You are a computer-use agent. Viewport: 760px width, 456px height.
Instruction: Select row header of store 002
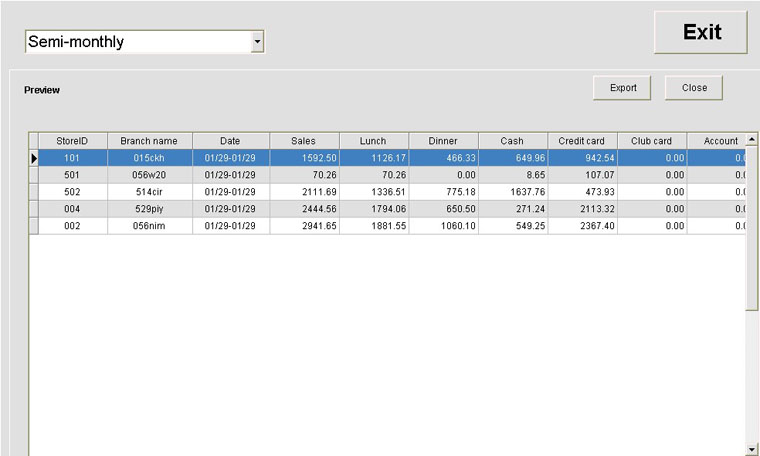tap(34, 226)
